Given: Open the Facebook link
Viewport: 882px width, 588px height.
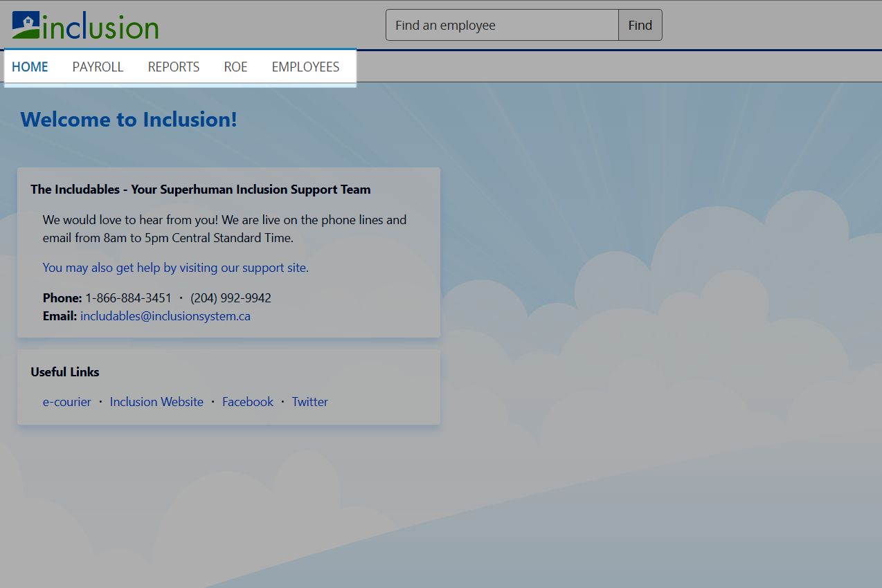Looking at the screenshot, I should click(x=248, y=402).
